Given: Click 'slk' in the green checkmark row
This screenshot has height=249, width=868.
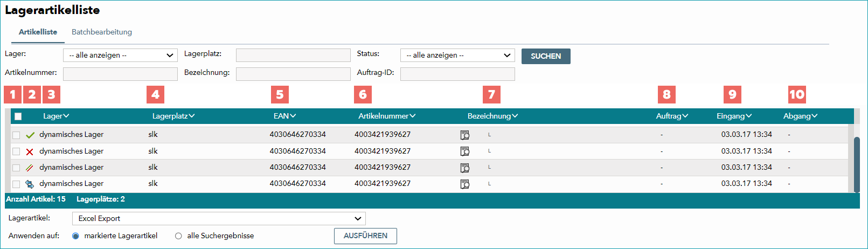Looking at the screenshot, I should click(153, 134).
